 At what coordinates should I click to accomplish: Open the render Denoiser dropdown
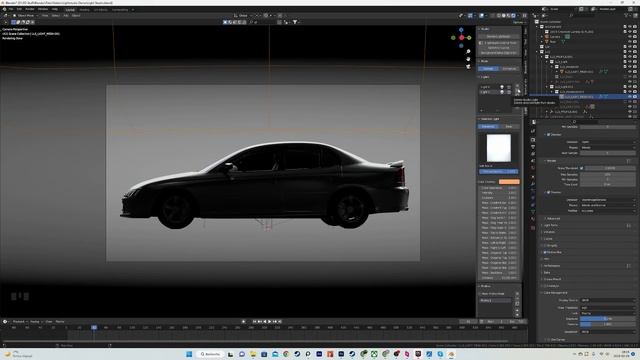(x=608, y=200)
